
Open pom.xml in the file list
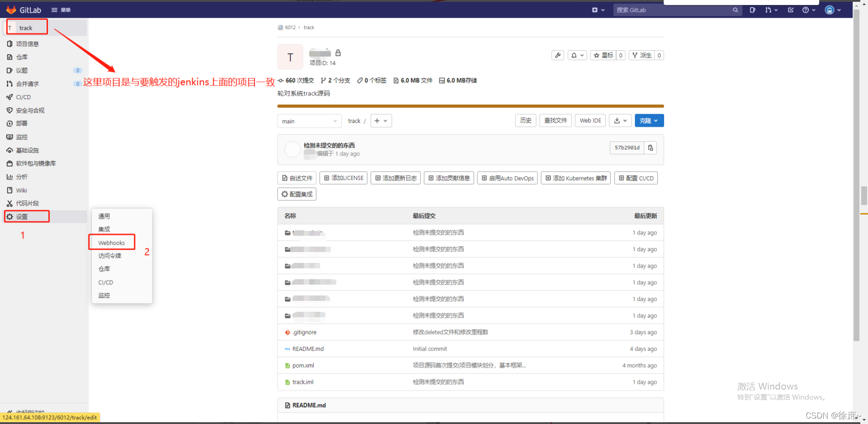(x=303, y=365)
